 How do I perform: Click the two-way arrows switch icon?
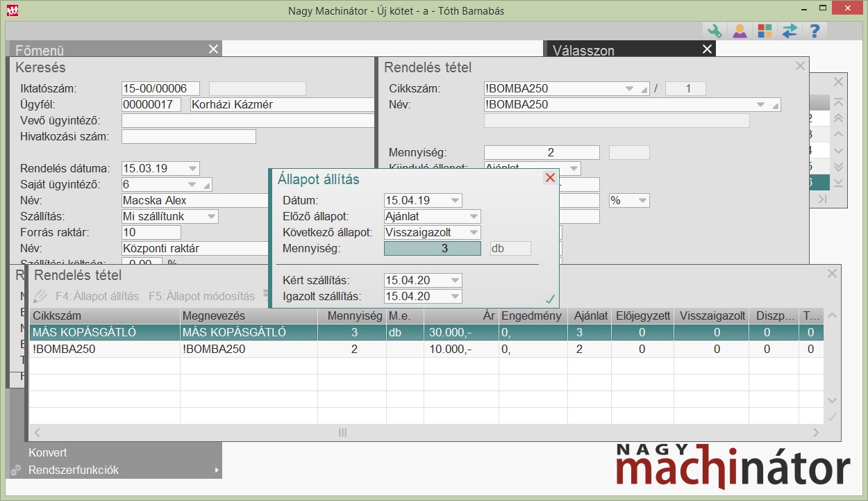click(x=790, y=31)
